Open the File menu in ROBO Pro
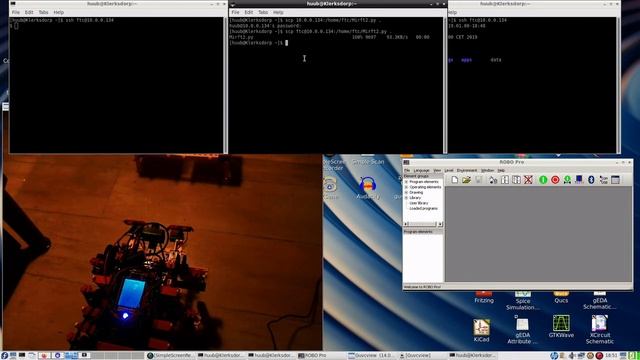640x360 pixels. click(x=407, y=170)
